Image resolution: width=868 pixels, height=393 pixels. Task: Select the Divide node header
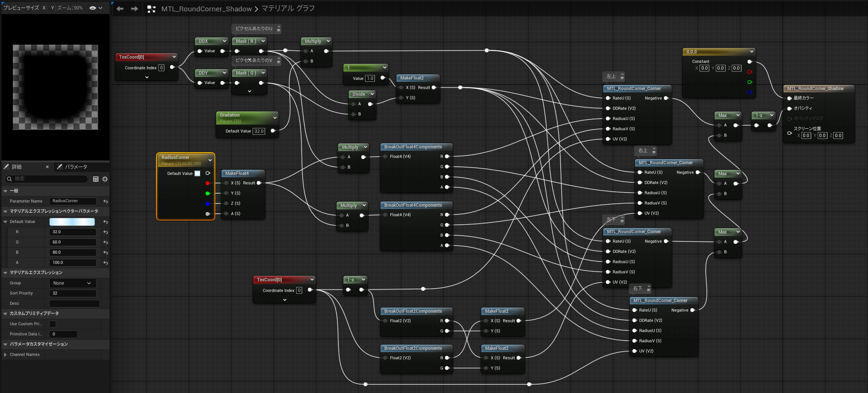(x=362, y=94)
